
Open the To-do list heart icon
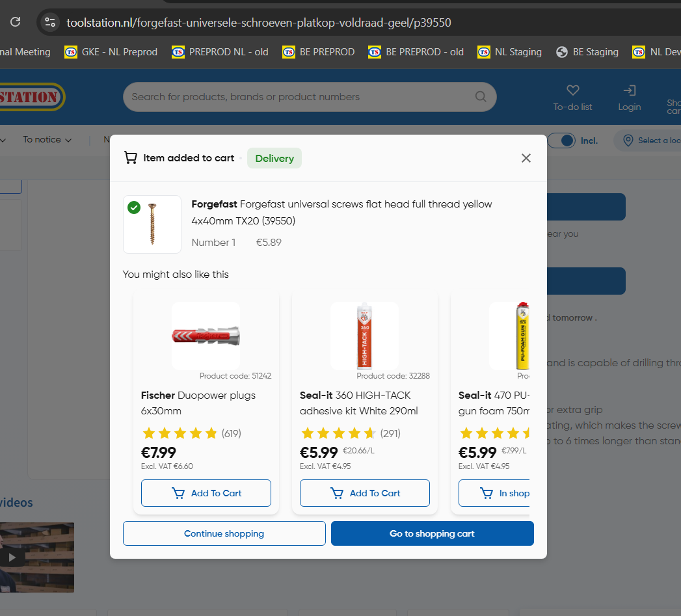pyautogui.click(x=572, y=90)
